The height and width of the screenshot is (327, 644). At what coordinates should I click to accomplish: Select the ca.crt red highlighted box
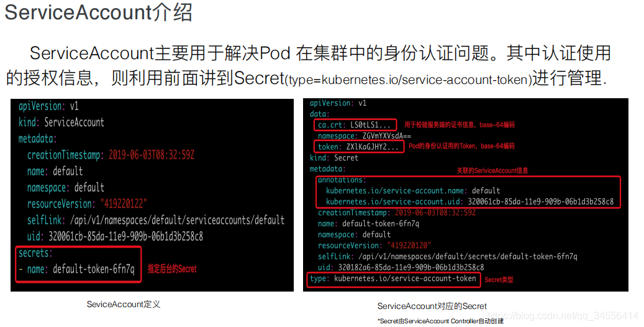click(x=355, y=124)
